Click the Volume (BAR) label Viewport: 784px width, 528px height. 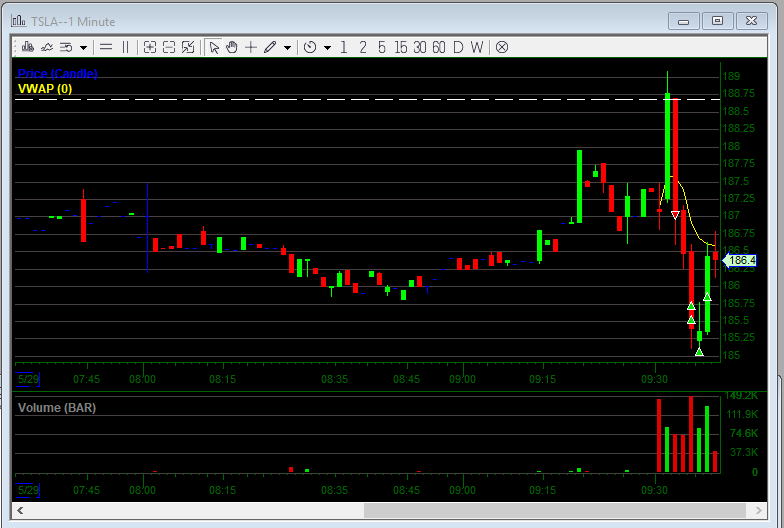(56, 408)
